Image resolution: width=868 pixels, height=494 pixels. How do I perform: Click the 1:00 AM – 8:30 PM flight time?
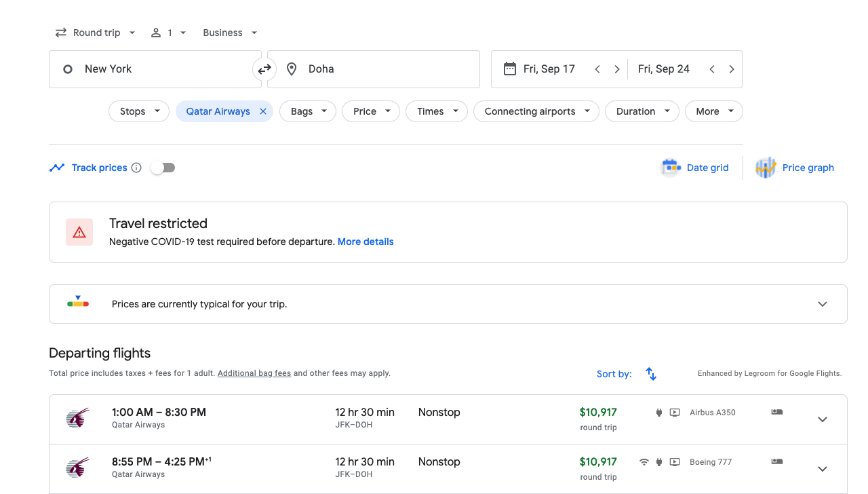(159, 412)
